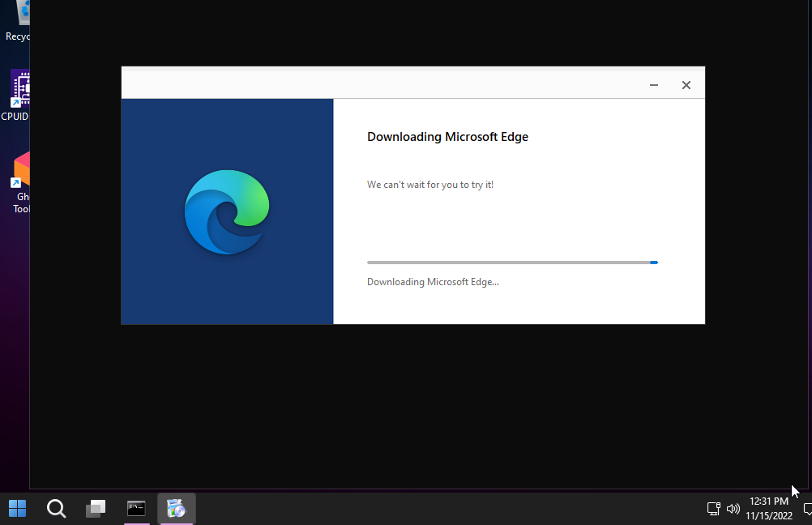812x525 pixels.
Task: Click 'We can't wait for you to try it!' text
Action: [430, 185]
